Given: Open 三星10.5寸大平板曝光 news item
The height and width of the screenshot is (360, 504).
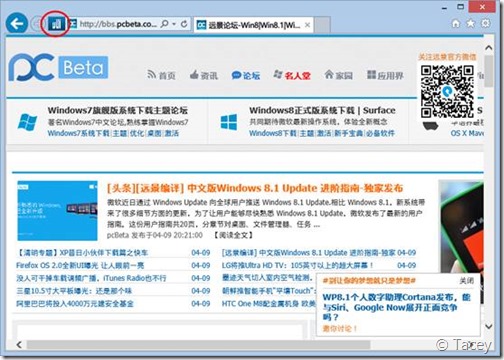Looking at the screenshot, I should coord(74,291).
